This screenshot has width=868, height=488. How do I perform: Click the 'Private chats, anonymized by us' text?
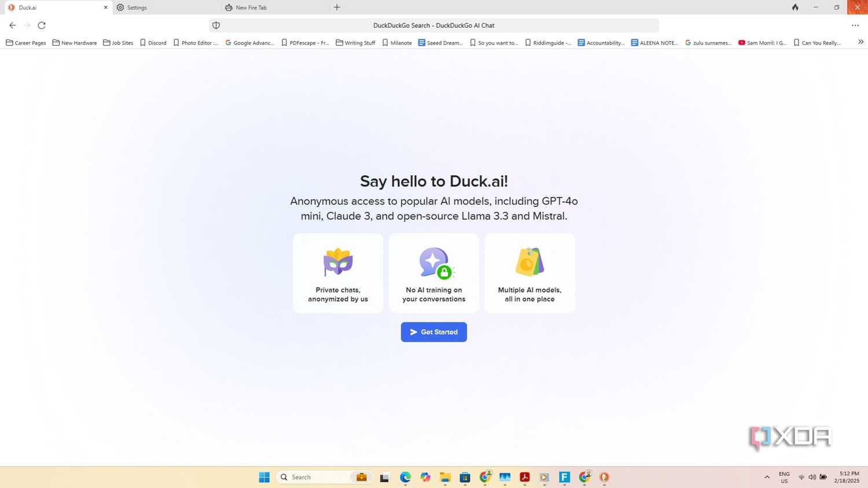pyautogui.click(x=338, y=294)
